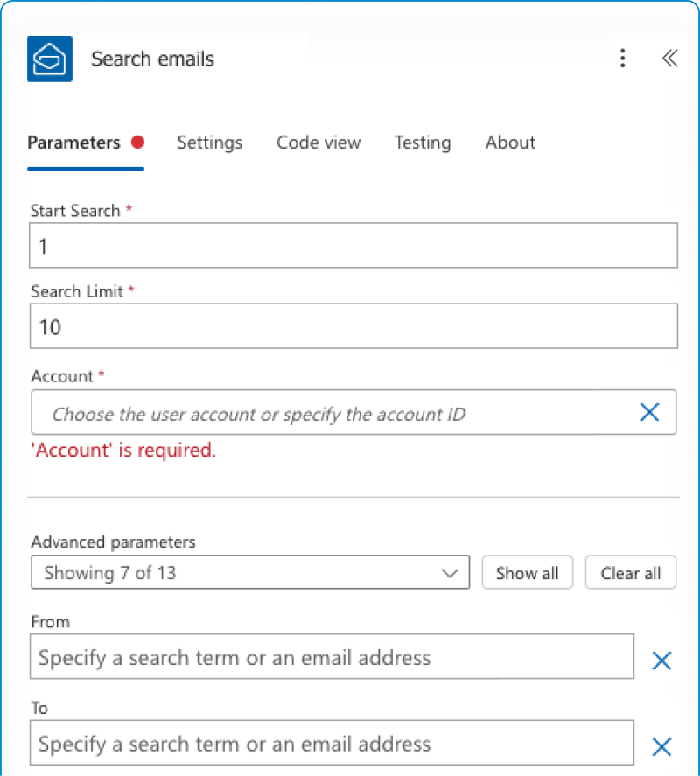This screenshot has height=776, width=700.
Task: Collapse the panel with the double chevron
Action: (x=669, y=59)
